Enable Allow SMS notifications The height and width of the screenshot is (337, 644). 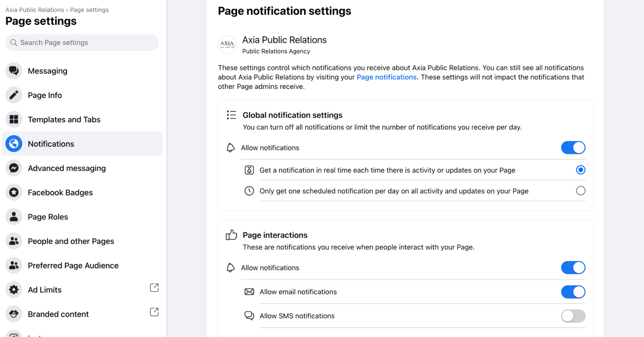(573, 316)
